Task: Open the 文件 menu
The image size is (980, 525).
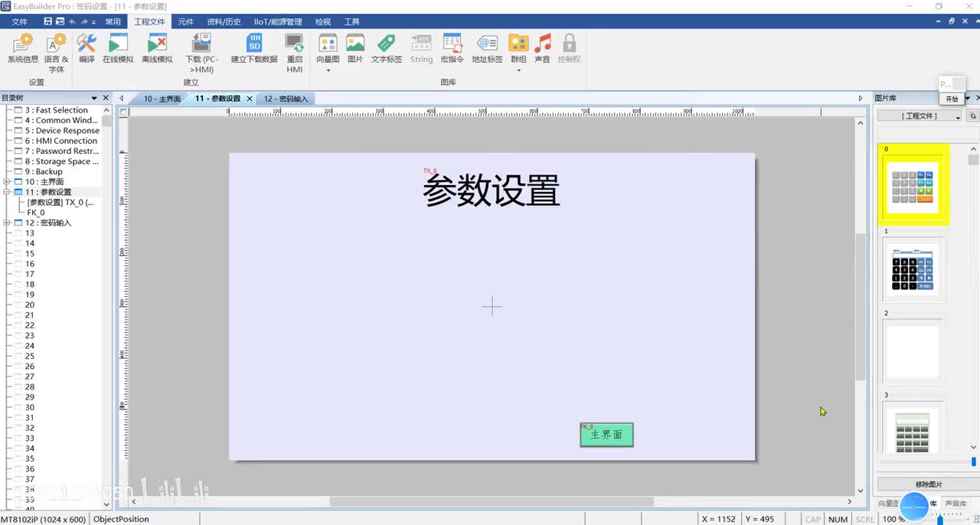Action: pyautogui.click(x=19, y=21)
